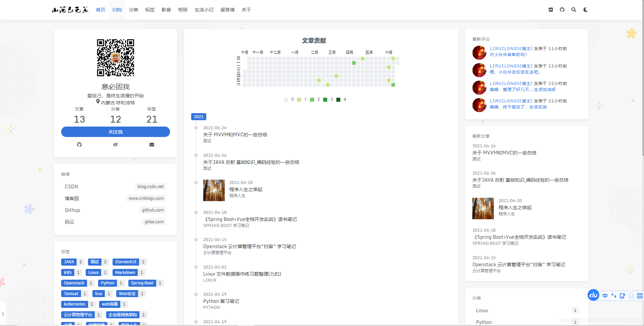Select the darkest green heatmap legend swatch
The width and height of the screenshot is (644, 326).
pyautogui.click(x=338, y=99)
